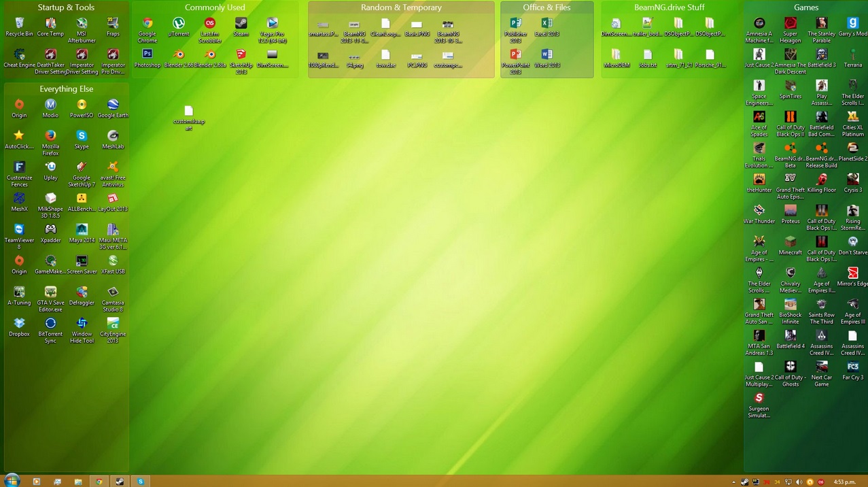Select the Far Cry 3 icon
Viewport: 868px width, 487px height.
point(853,371)
